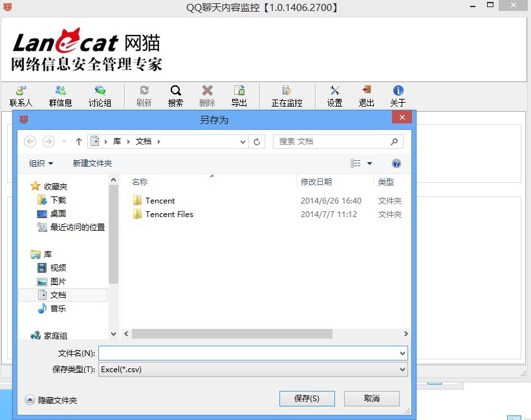The width and height of the screenshot is (531, 420).
Task: Open the dialog help question-mark icon
Action: pos(396,163)
